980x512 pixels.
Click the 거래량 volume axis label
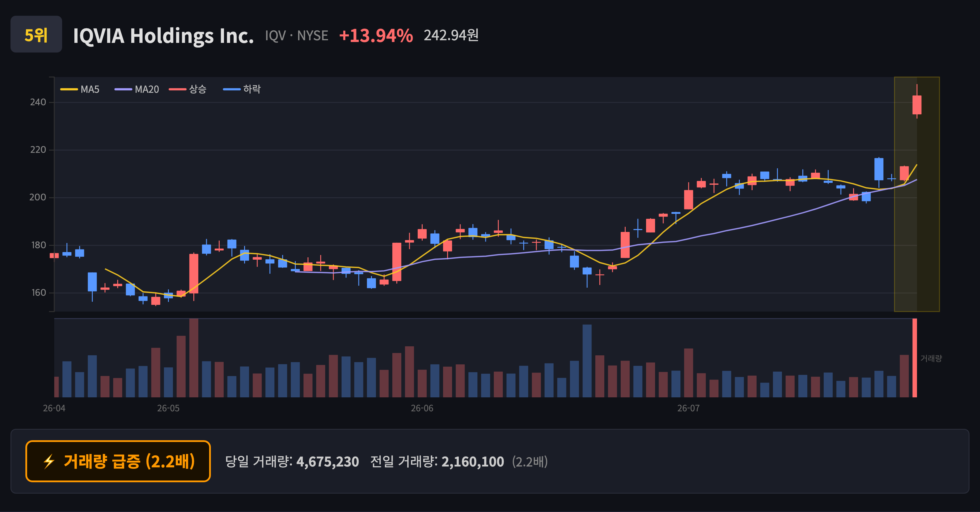pyautogui.click(x=931, y=358)
